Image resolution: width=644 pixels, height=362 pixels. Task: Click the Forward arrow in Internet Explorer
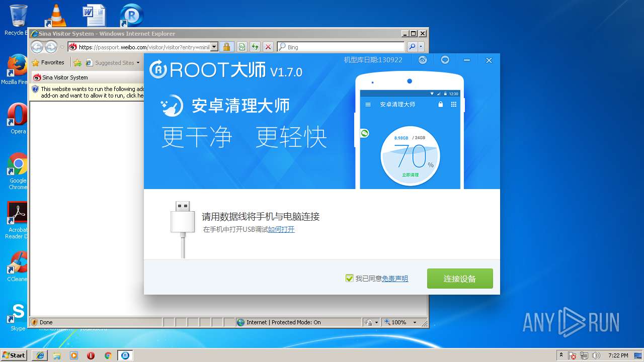[x=51, y=47]
